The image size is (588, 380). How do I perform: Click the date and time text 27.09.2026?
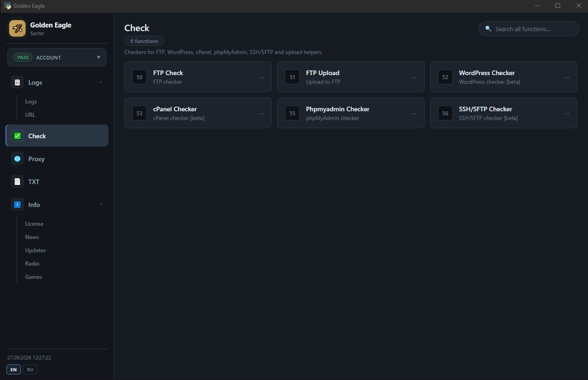[x=29, y=358]
